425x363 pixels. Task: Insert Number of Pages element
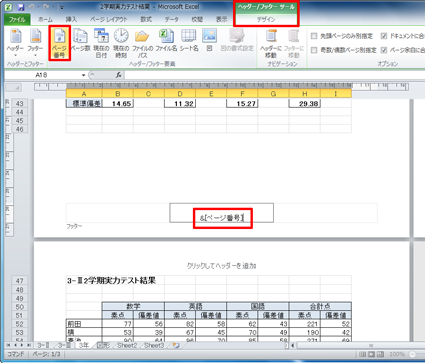[81, 40]
